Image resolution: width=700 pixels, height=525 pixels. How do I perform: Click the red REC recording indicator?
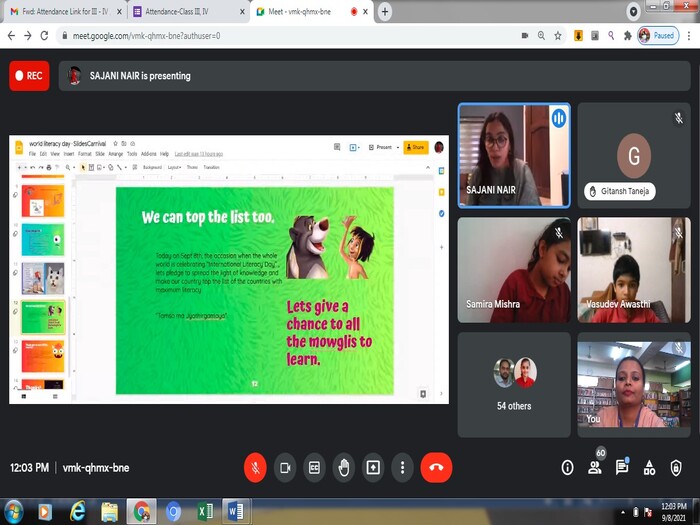tap(29, 76)
